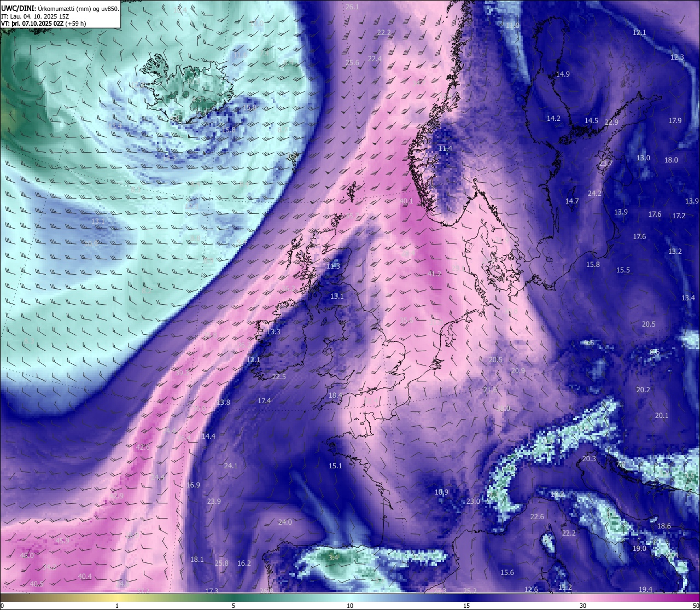Click the 22.9 value label

pyautogui.click(x=611, y=123)
